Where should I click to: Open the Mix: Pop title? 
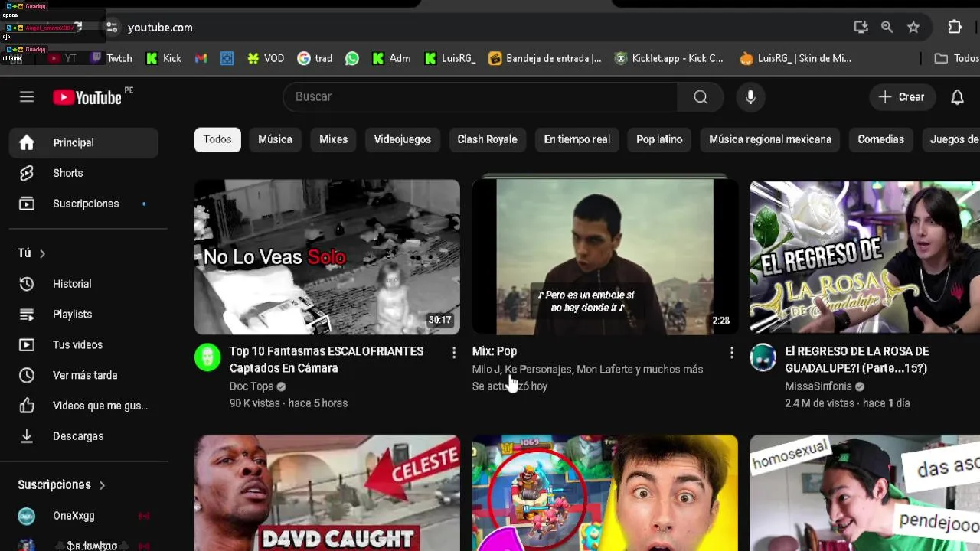click(495, 351)
